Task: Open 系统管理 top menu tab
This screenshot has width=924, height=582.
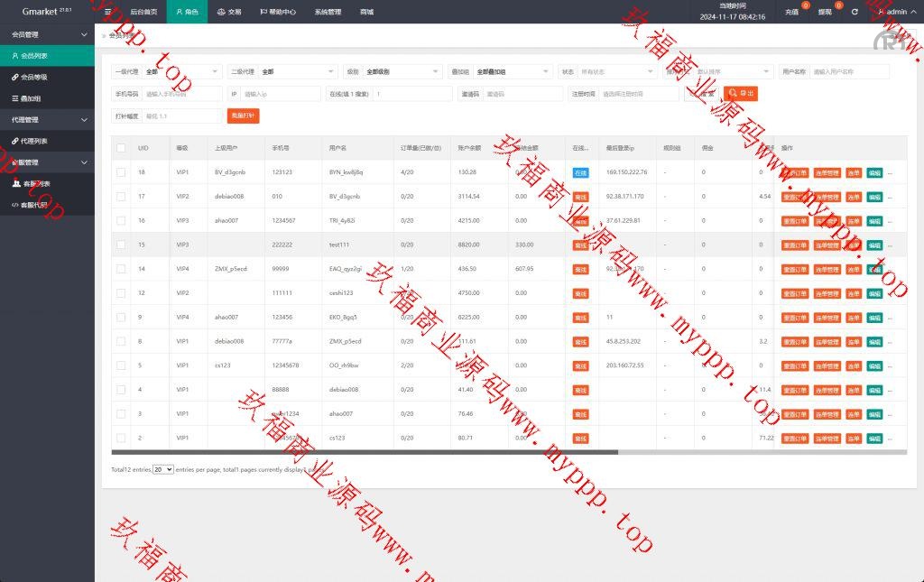Action: 328,12
